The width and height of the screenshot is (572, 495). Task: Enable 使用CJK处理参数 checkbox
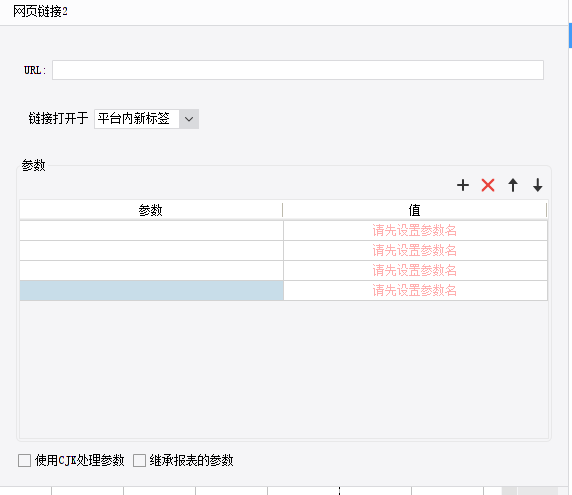(24, 460)
